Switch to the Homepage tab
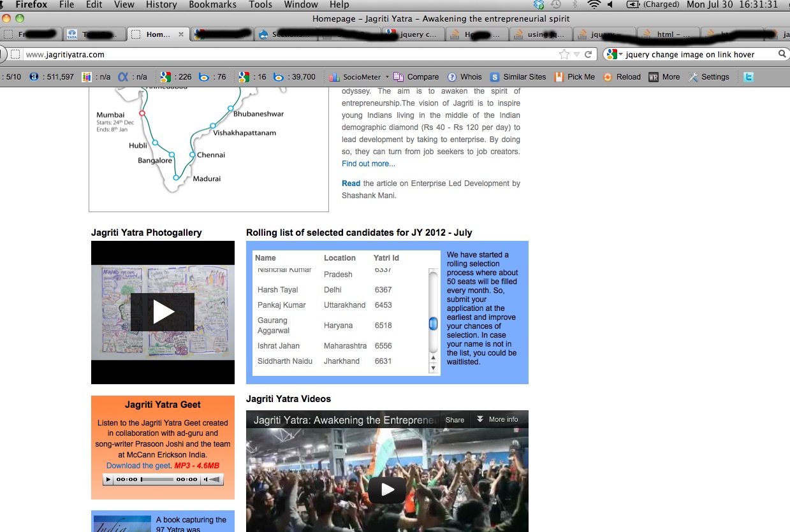Screen dimensions: 790x532 click(157, 34)
